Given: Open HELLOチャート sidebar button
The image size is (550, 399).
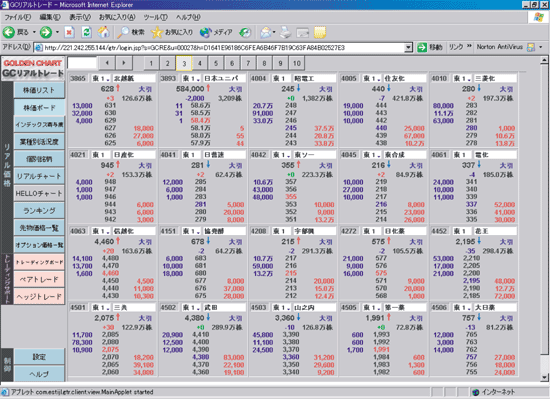Looking at the screenshot, I should [39, 193].
